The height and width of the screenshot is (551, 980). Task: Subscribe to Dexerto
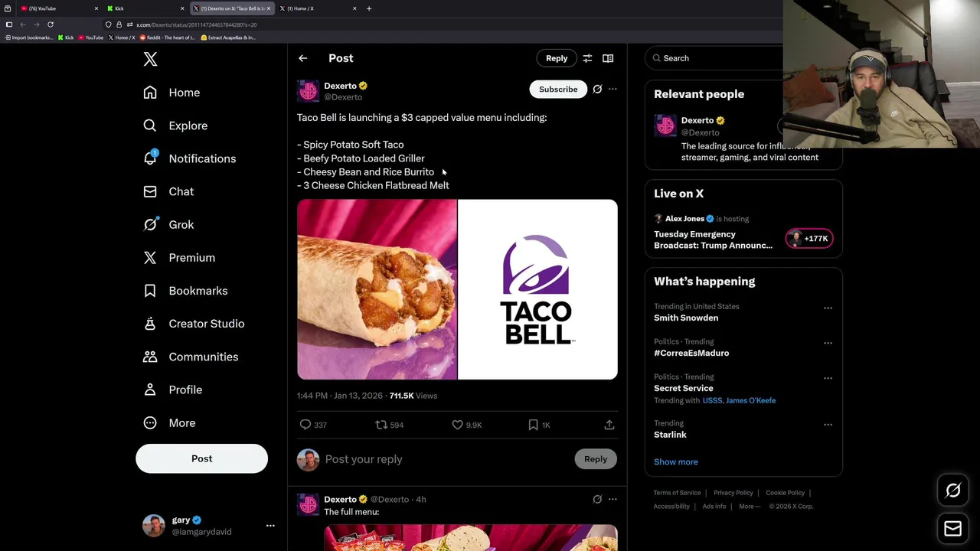coord(558,90)
